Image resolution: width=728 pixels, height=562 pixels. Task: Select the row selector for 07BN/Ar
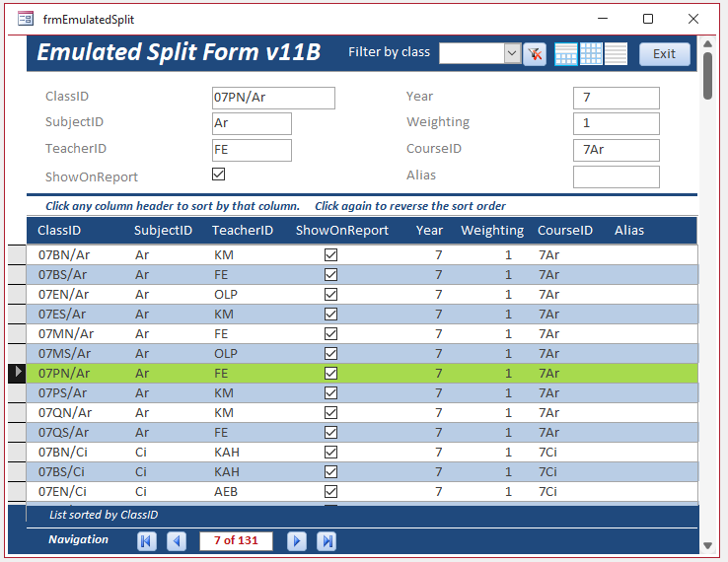click(x=17, y=254)
